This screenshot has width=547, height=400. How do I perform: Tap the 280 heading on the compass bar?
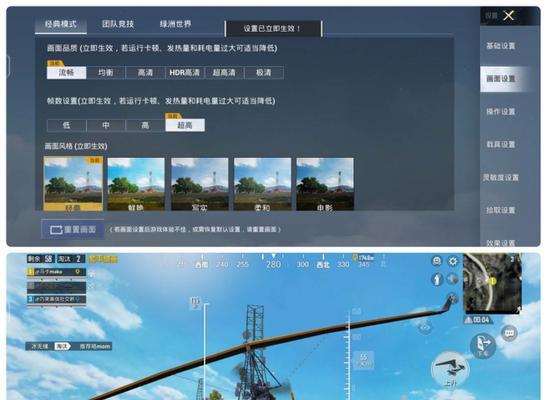(274, 264)
